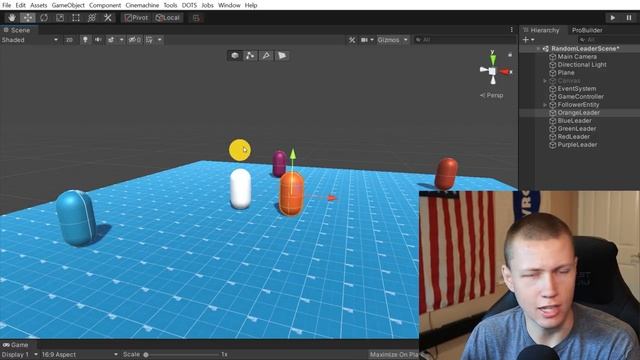Image resolution: width=640 pixels, height=360 pixels.
Task: Select ProBuilder face selection mode
Action: tap(282, 56)
